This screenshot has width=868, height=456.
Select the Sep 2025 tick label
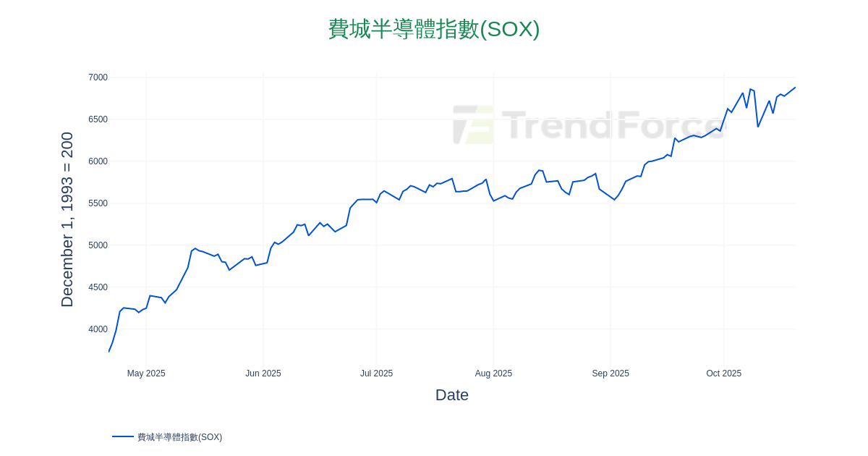pos(610,373)
